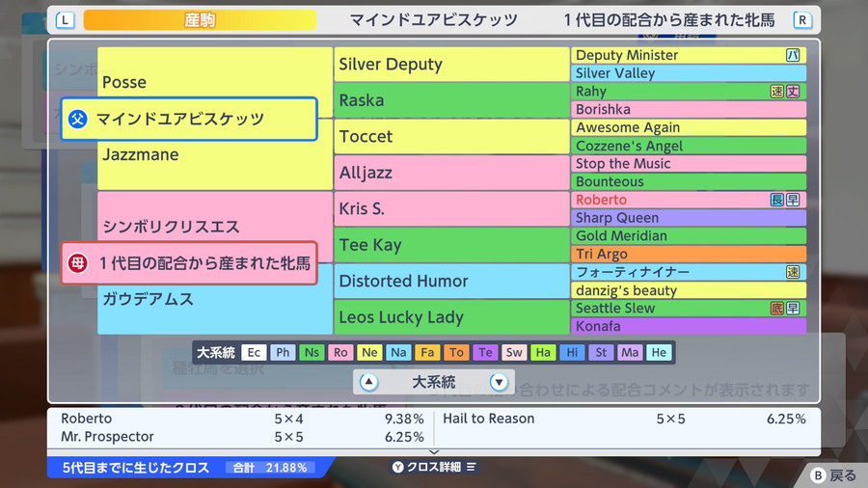Select the Ns lineage swatch
The image size is (868, 488).
pyautogui.click(x=312, y=352)
